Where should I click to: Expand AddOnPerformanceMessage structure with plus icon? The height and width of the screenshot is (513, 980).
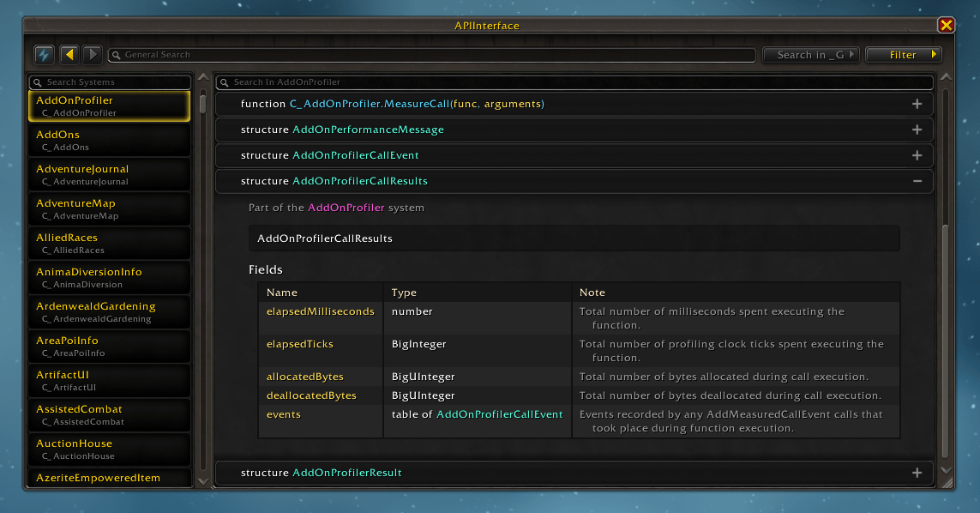[917, 130]
